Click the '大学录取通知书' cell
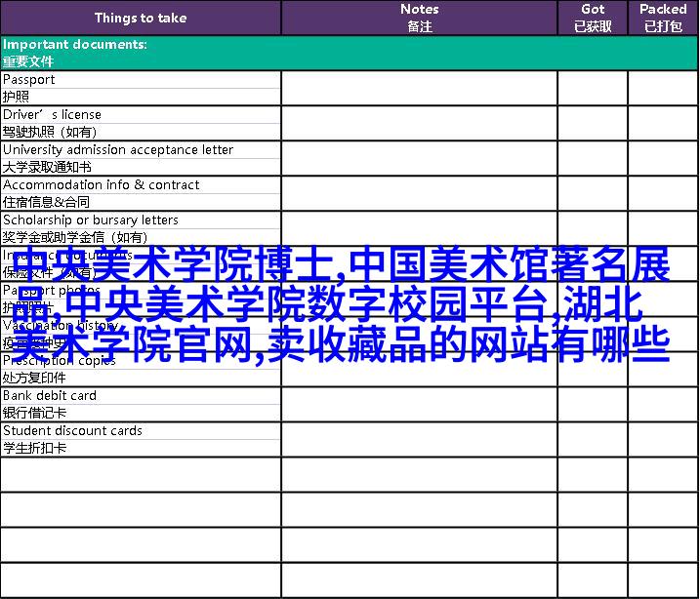 point(141,167)
